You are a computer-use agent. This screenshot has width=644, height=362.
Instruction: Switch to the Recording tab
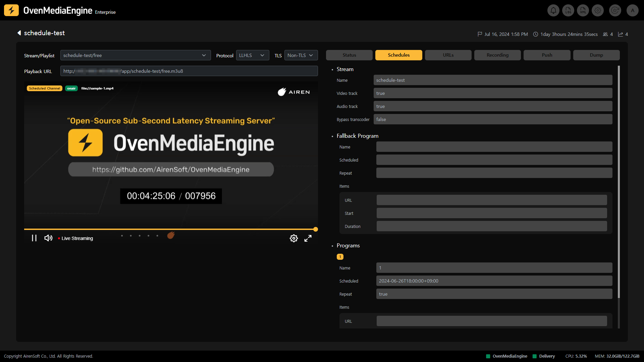pos(497,55)
